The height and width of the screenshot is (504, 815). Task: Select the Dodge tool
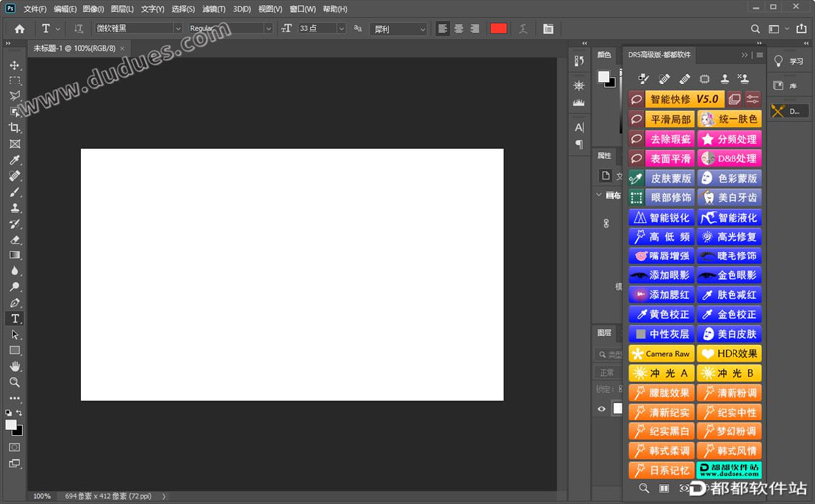click(15, 287)
